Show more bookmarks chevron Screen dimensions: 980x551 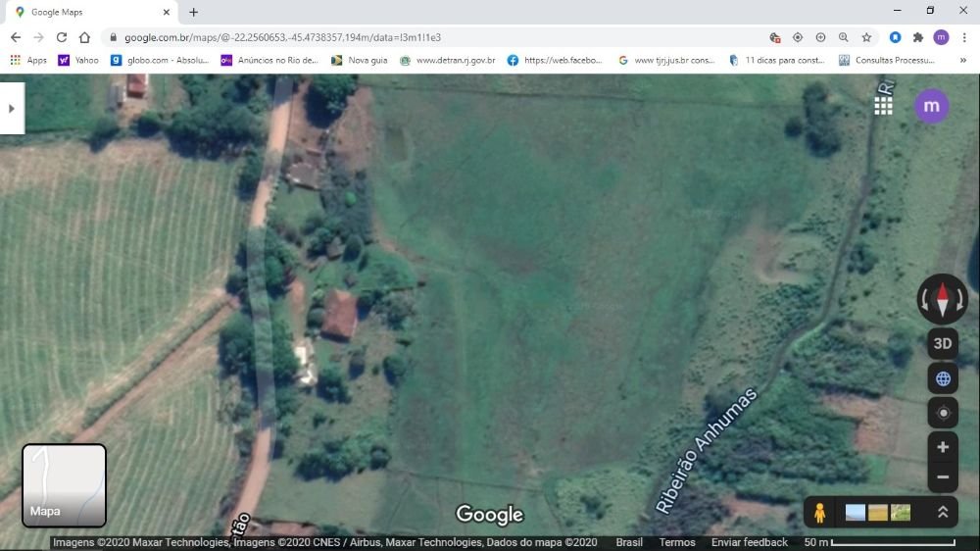pyautogui.click(x=963, y=60)
